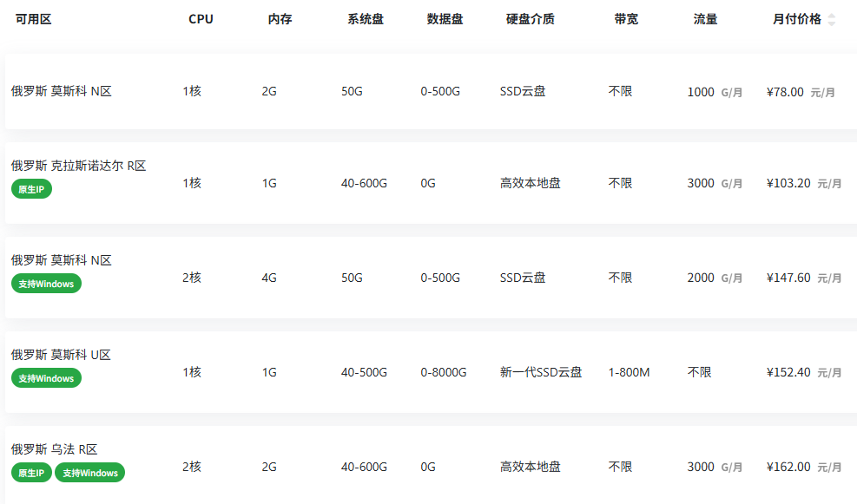
Task: Click 高效本地盘 in 克拉斯诺达尔 row
Action: coord(531,183)
